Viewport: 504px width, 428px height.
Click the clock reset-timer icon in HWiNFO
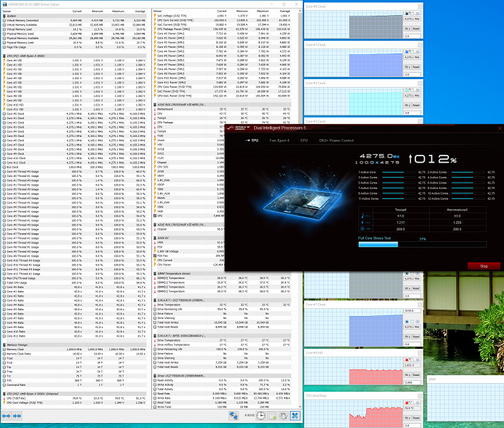tap(261, 415)
